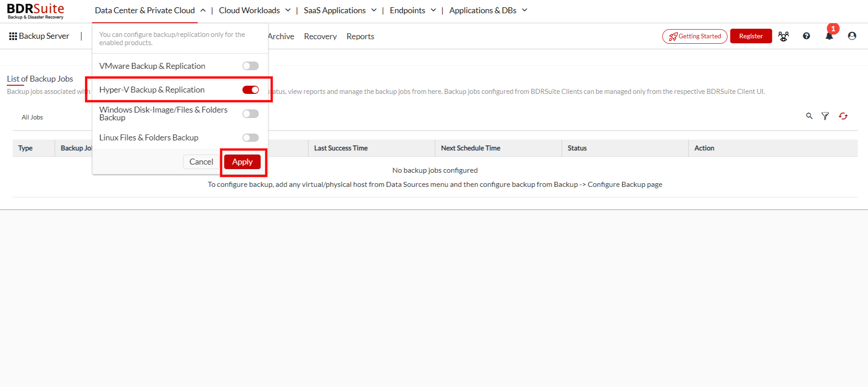868x387 pixels.
Task: Open the Reports menu
Action: pos(360,36)
